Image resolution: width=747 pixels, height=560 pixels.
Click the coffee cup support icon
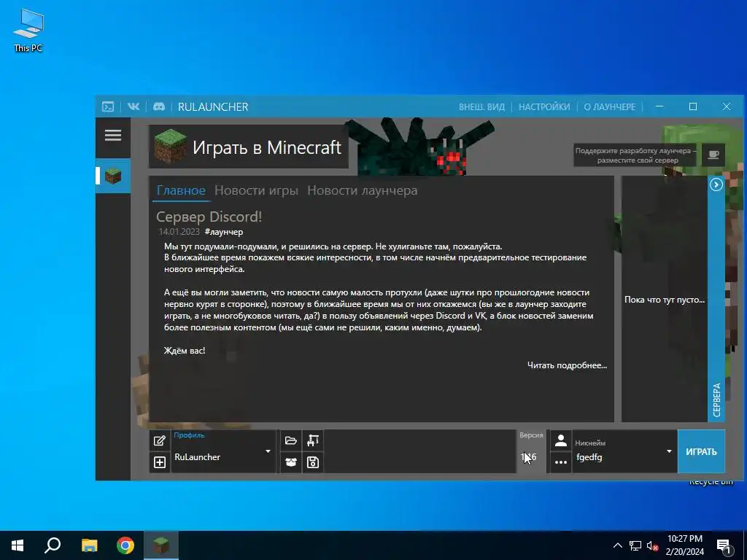pos(713,155)
